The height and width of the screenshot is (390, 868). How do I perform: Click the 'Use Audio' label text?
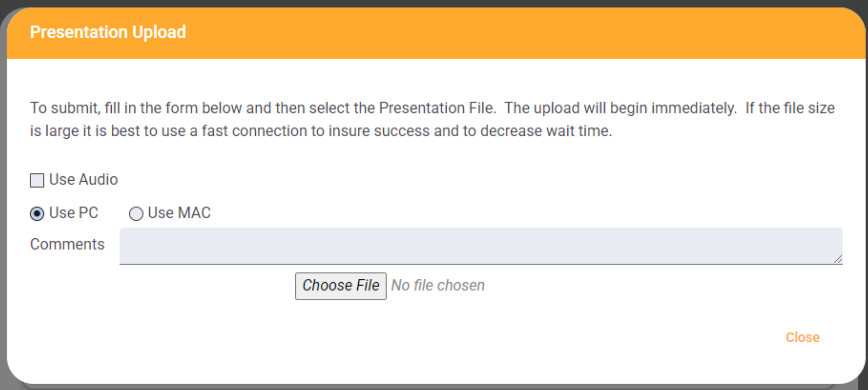83,179
